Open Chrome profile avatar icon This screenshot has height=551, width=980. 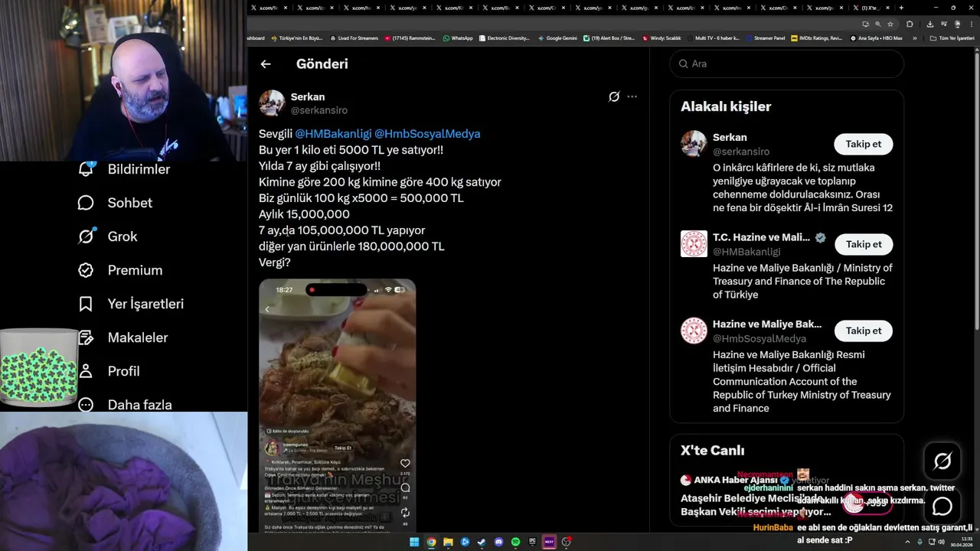957,24
